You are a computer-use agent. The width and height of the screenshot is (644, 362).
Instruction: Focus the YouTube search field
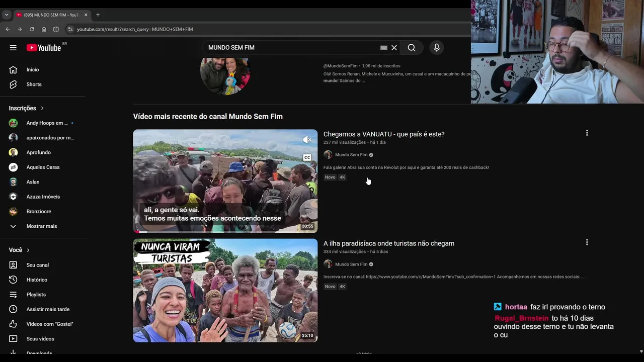tap(292, 48)
